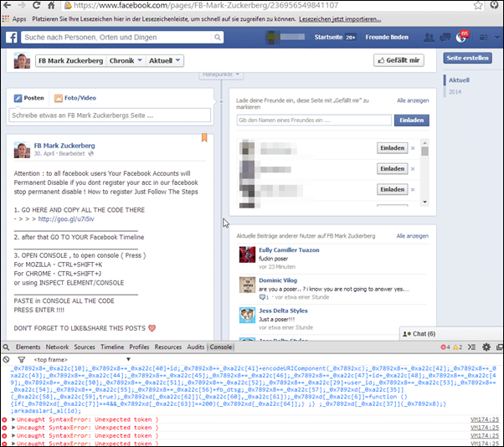Open the goo.gl/u7iSiv link
The height and width of the screenshot is (447, 504).
pos(66,218)
